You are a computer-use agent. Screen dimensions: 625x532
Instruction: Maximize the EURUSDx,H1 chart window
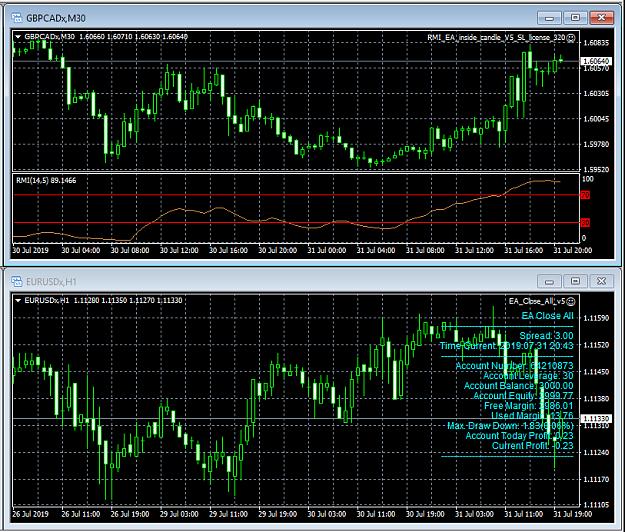click(x=575, y=281)
